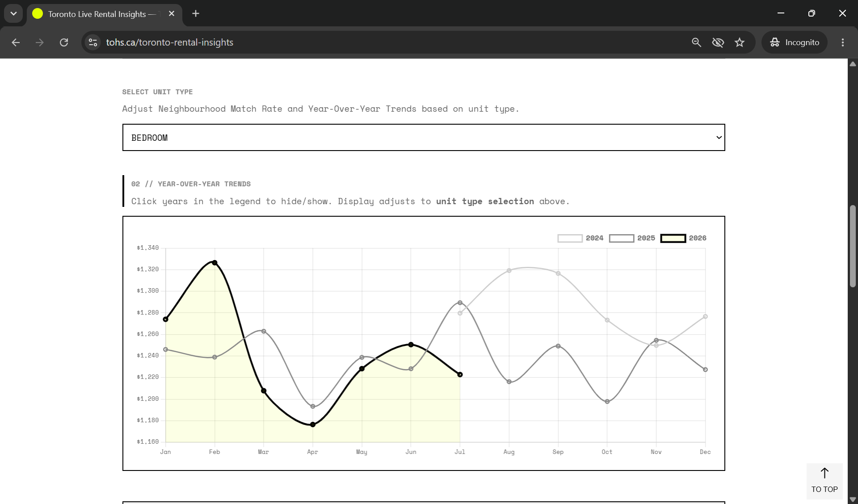Click the 'SELECT UNIT TYPE' heading
Viewport: 858px width, 504px height.
click(x=157, y=92)
